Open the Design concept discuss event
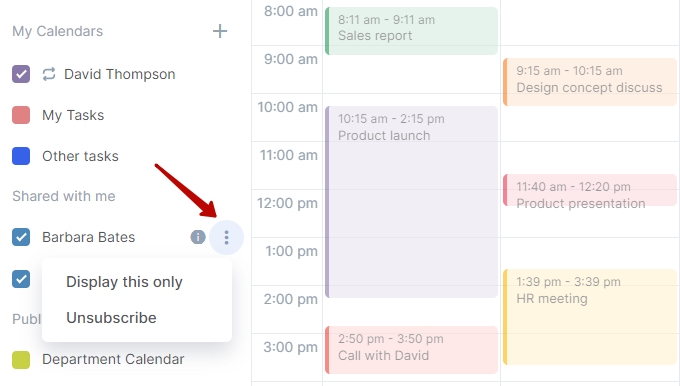The image size is (680, 386). click(x=590, y=82)
